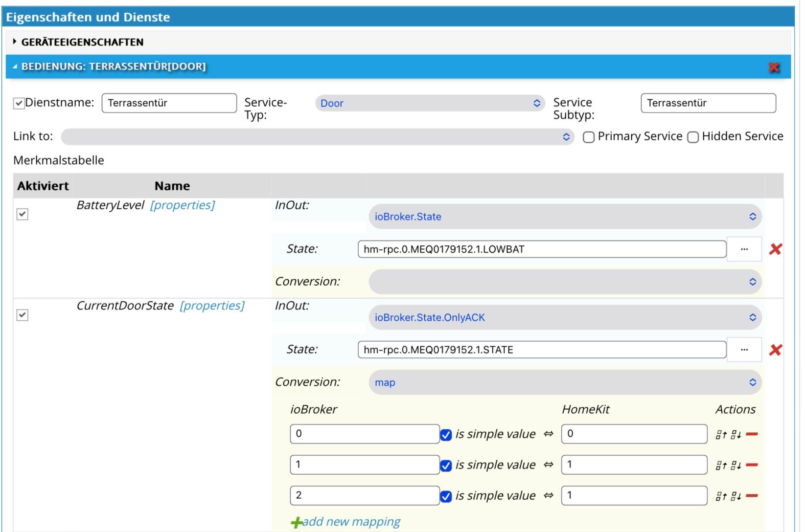
Task: Remove the LOWBAT state binding
Action: [775, 249]
